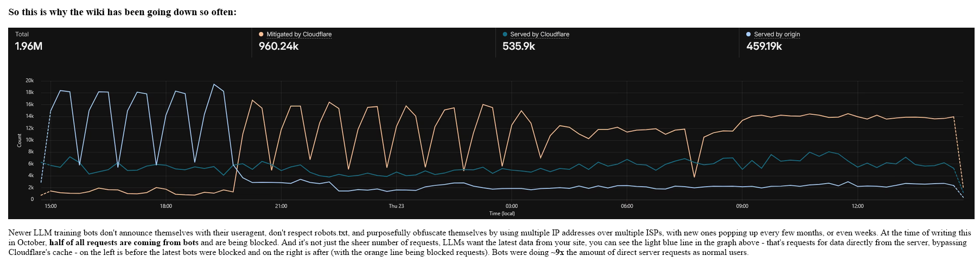Click the Total 1.96M value
This screenshot has width=980, height=262.
(29, 46)
